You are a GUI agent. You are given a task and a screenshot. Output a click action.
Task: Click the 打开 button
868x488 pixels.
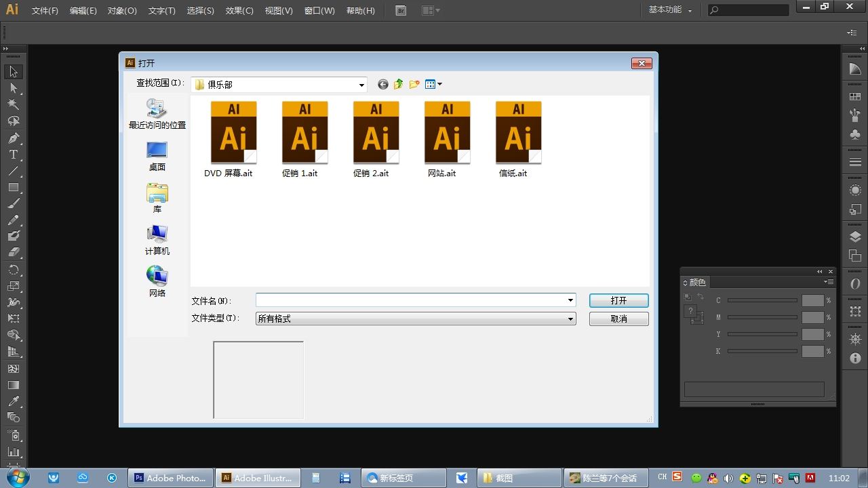[x=618, y=300]
